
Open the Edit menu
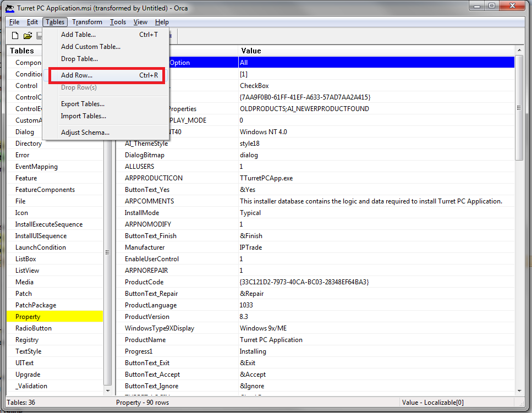(x=32, y=22)
